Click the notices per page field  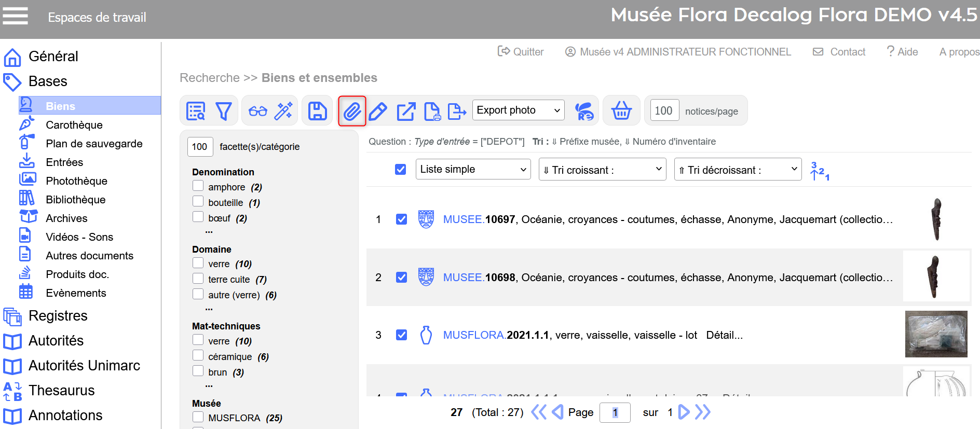click(x=664, y=110)
